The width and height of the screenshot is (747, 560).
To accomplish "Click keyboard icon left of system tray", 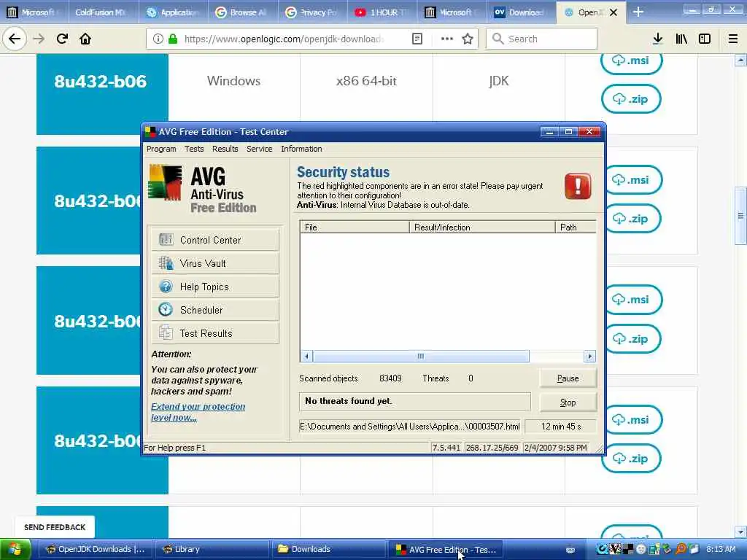I will [570, 550].
